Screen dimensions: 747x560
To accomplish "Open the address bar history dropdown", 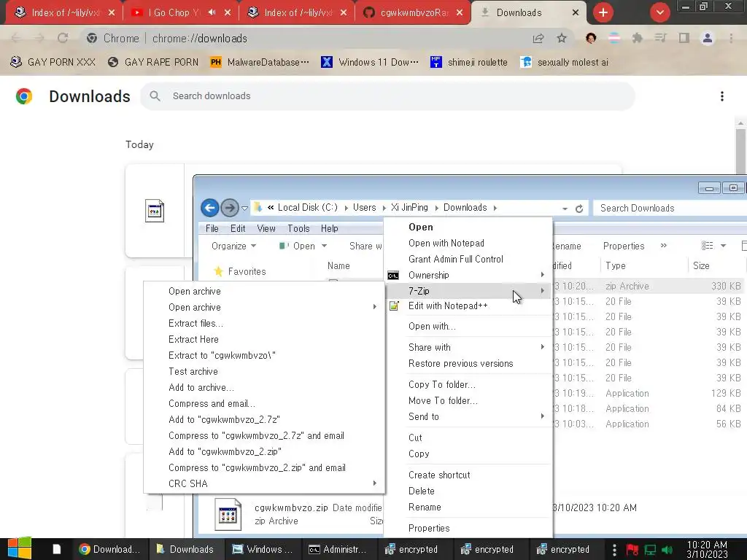I will pyautogui.click(x=565, y=209).
